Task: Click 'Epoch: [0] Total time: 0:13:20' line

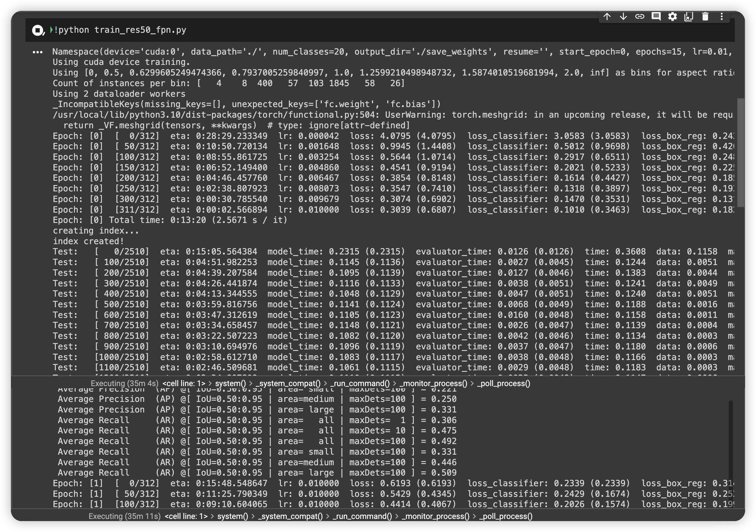Action: click(x=170, y=220)
